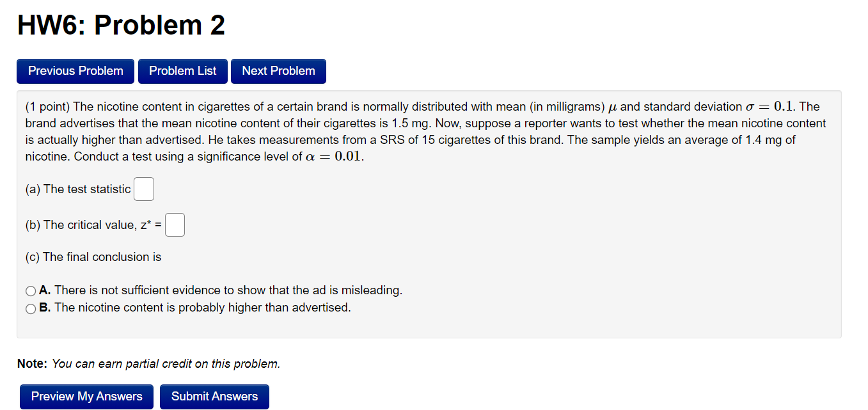Select radio option A about insufficient evidence
Viewport: 868px width, 410px height.
[30, 290]
